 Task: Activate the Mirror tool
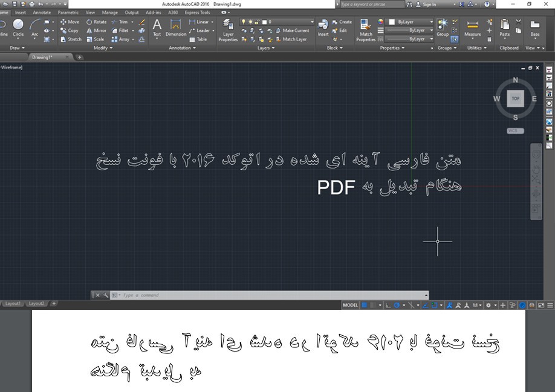[97, 31]
